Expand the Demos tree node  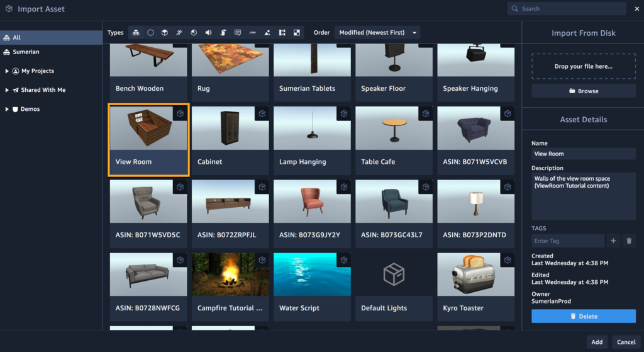[x=6, y=110]
